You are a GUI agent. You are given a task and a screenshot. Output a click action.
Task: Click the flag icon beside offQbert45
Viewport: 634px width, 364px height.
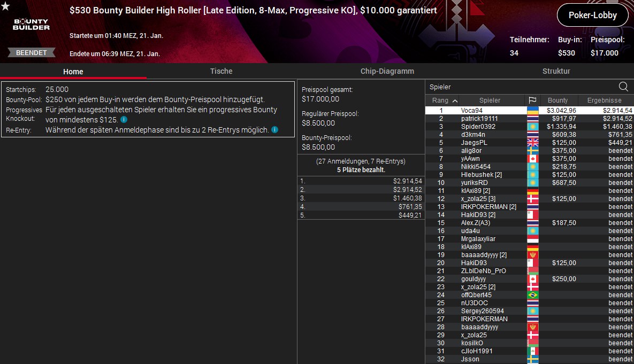coord(532,295)
